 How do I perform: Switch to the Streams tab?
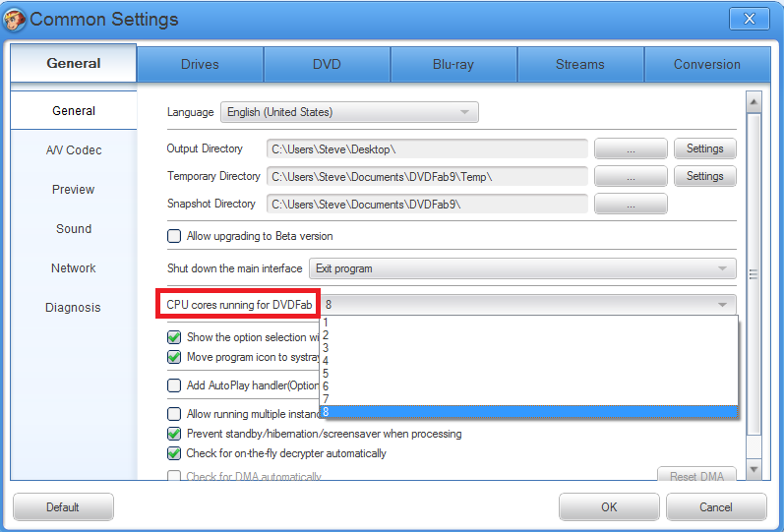coord(580,65)
